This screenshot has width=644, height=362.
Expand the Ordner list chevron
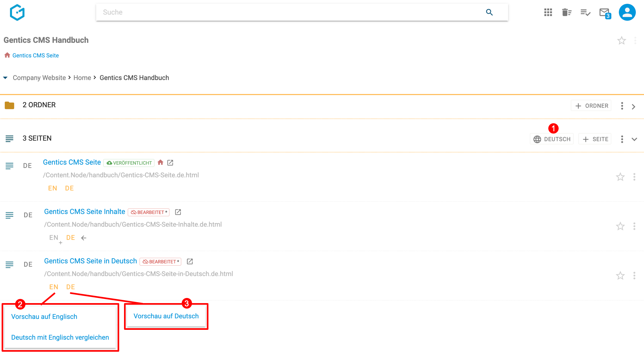tap(633, 107)
